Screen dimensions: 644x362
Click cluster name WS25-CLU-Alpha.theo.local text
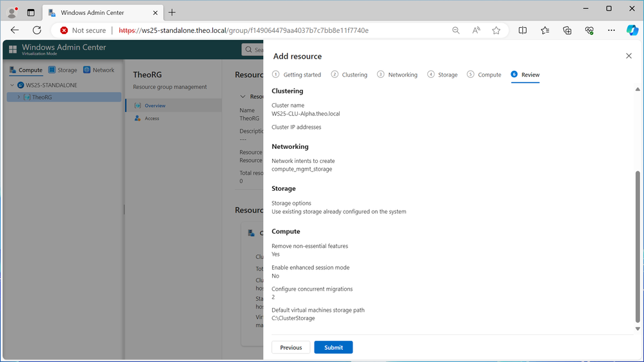tap(306, 114)
